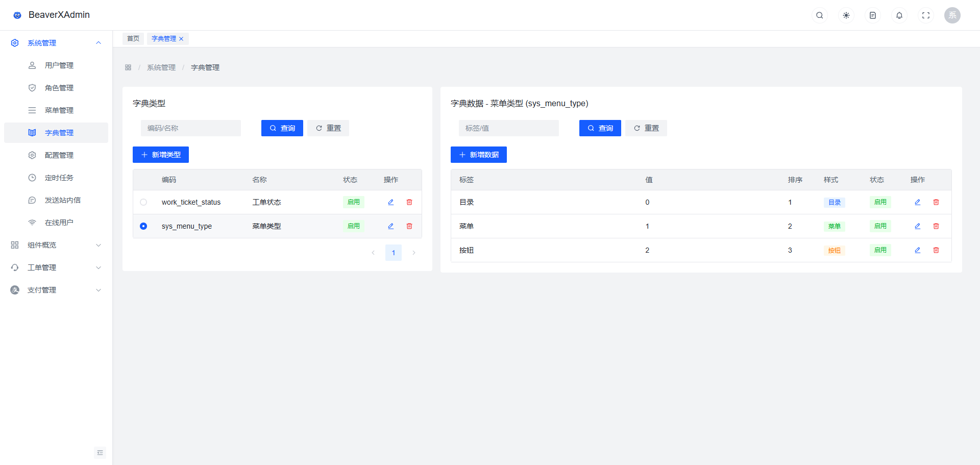Click the 启用 status of the 按钮 row
Screen dimensions: 980x465
(880, 250)
